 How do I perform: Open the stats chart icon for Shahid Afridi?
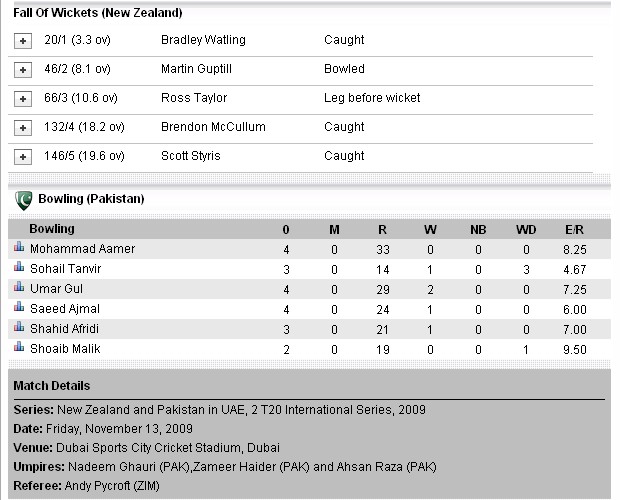point(19,327)
